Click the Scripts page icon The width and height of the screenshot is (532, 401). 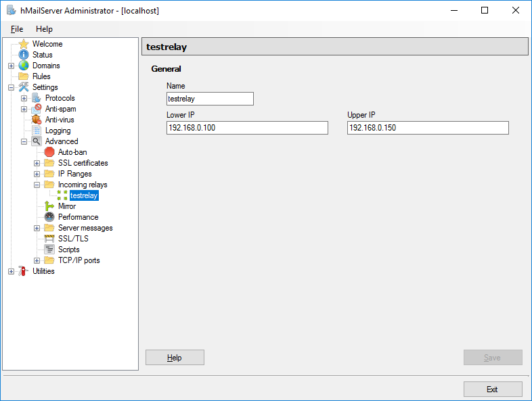pyautogui.click(x=49, y=250)
